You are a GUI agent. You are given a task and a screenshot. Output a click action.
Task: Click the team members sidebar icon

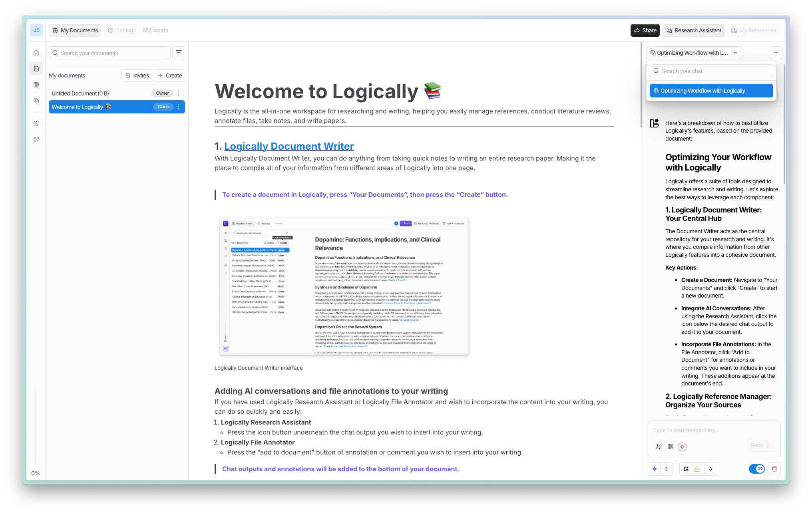[x=36, y=123]
